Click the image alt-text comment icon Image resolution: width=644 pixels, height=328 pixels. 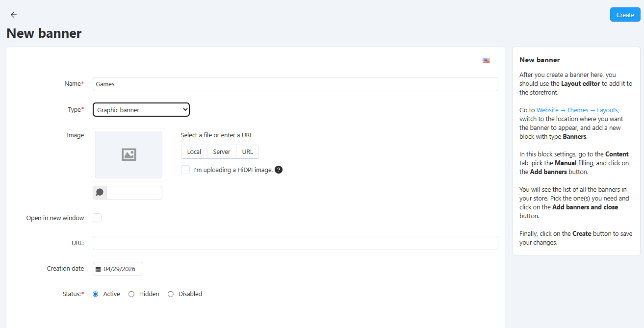(100, 193)
